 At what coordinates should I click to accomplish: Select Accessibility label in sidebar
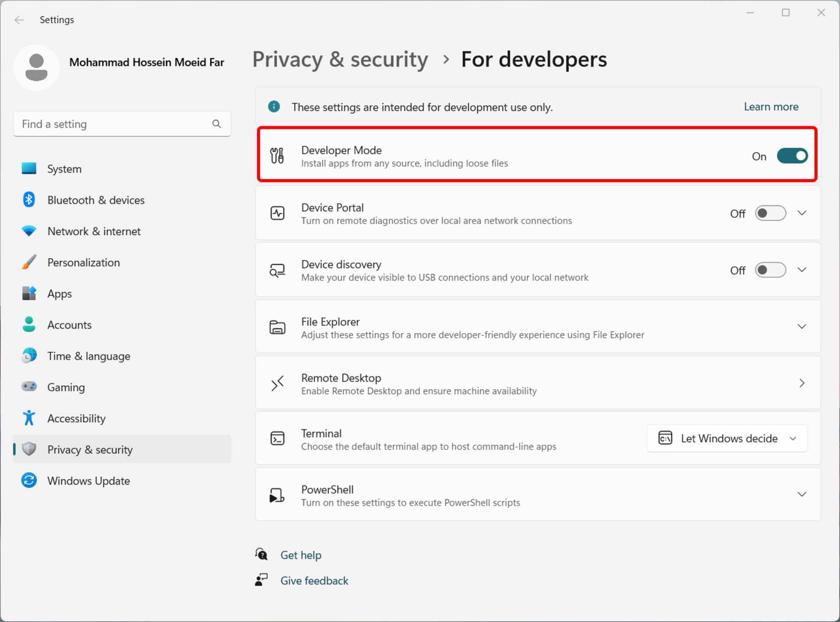[77, 418]
